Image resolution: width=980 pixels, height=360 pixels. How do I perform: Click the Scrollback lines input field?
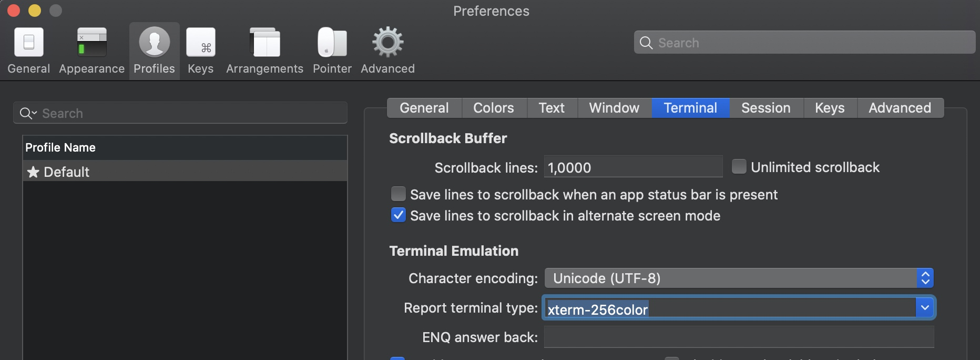coord(633,167)
